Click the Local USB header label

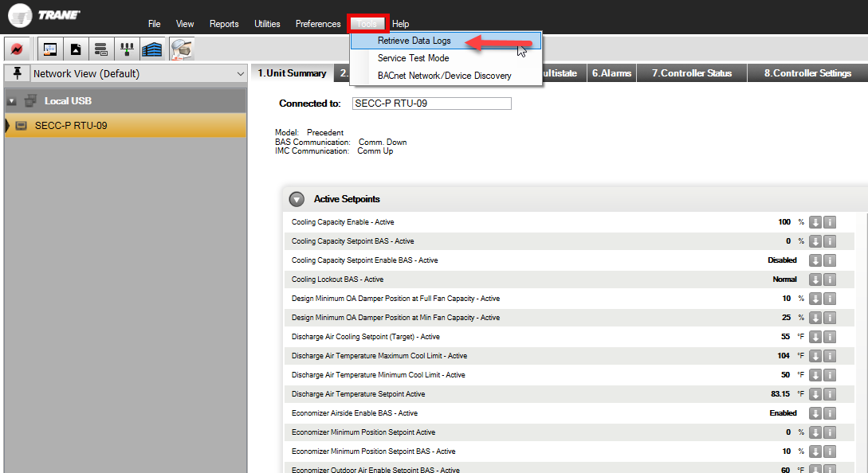click(x=68, y=100)
